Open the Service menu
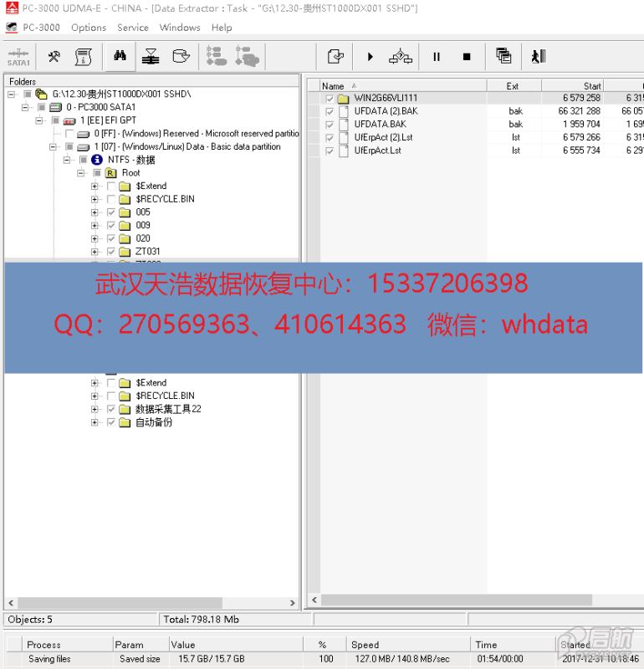Screen dimensions: 644x669 coord(132,28)
